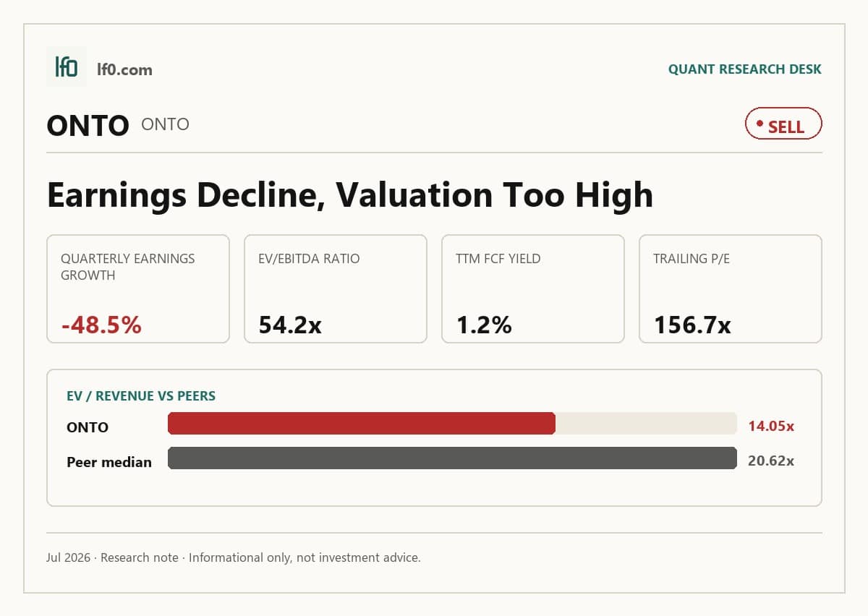Click the 54.2x EBITDA multiple
Viewport: 868px width, 616px height.
click(290, 325)
